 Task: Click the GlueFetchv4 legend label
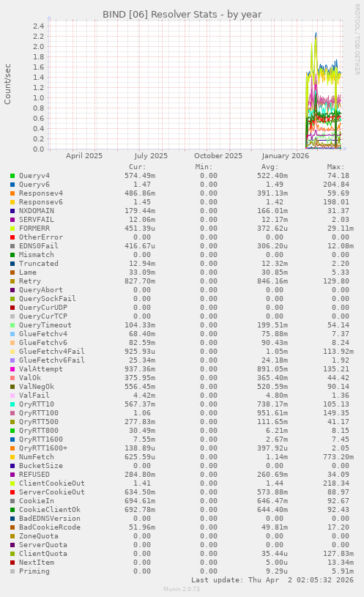point(43,334)
